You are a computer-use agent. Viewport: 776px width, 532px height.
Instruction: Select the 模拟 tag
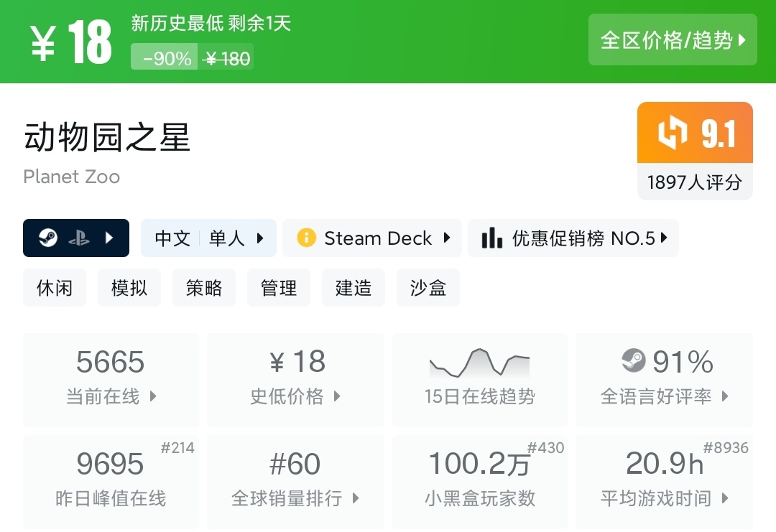(x=129, y=288)
